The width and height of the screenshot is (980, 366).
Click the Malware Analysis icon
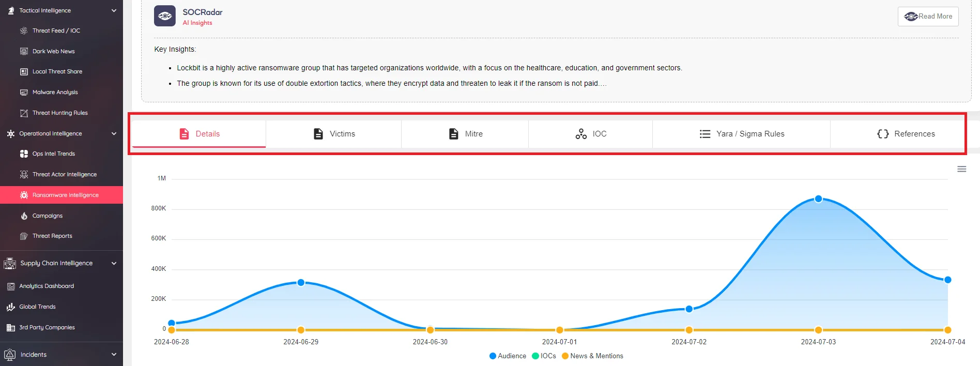point(24,92)
